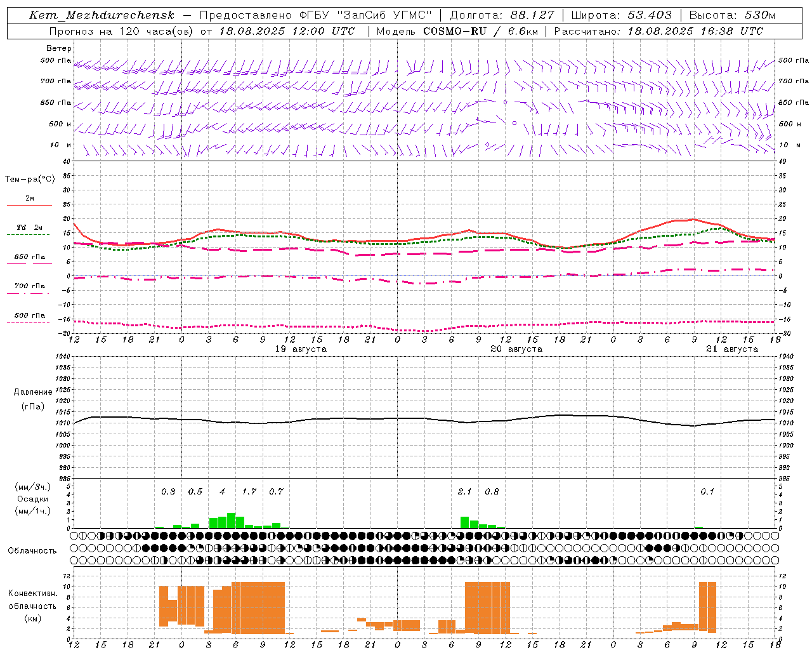812x650 pixels.
Task: Click the 2.1 precipitation value
Action: 465,491
